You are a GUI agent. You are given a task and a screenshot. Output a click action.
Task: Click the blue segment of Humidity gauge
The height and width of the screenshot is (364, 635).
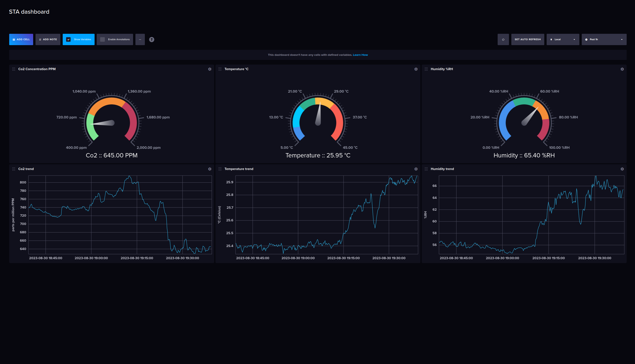coord(503,120)
